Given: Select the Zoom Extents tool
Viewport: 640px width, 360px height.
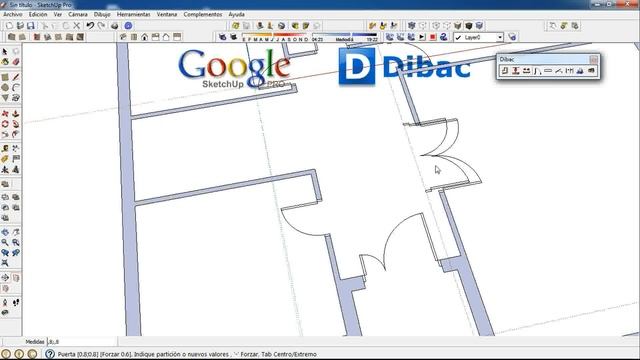Looking at the screenshot, I should click(x=5, y=263).
